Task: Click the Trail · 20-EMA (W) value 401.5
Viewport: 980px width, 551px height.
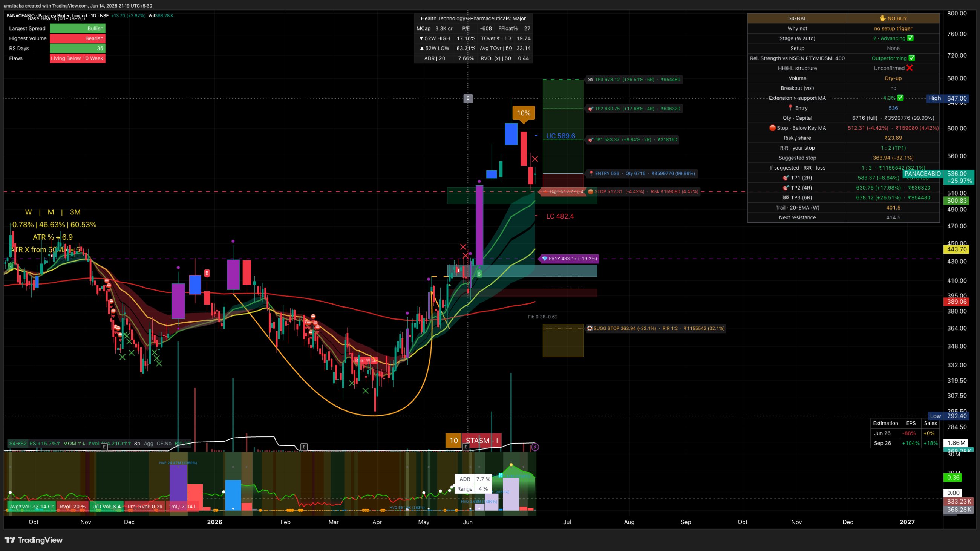Action: (893, 207)
